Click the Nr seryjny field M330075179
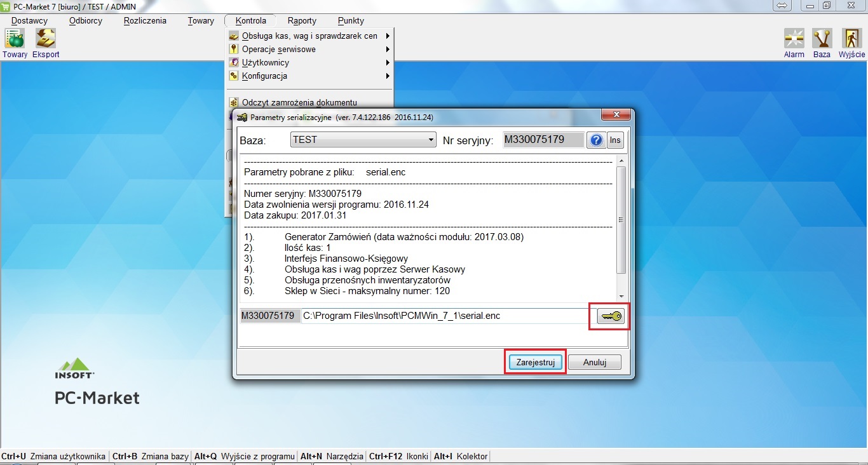 [543, 140]
